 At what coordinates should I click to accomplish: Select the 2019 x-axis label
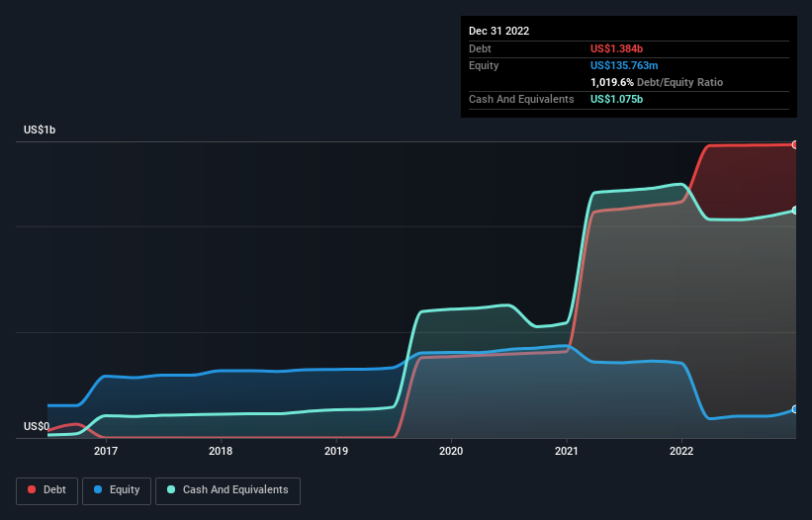[x=336, y=451]
